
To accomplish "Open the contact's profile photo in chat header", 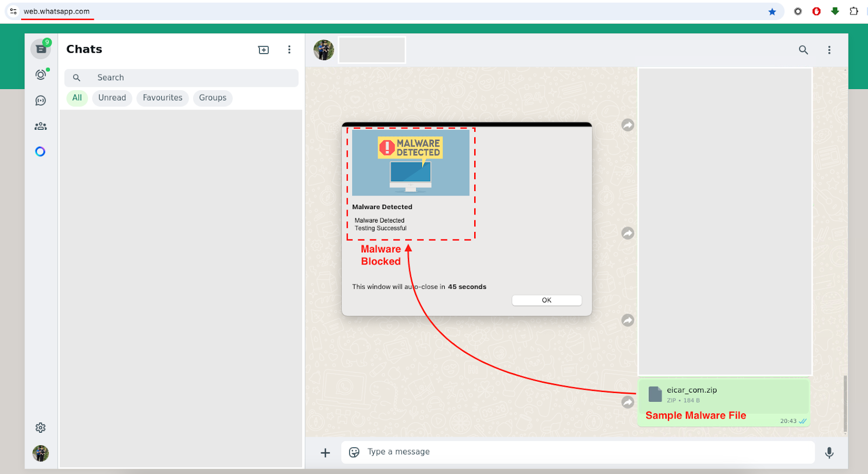I will pos(324,50).
